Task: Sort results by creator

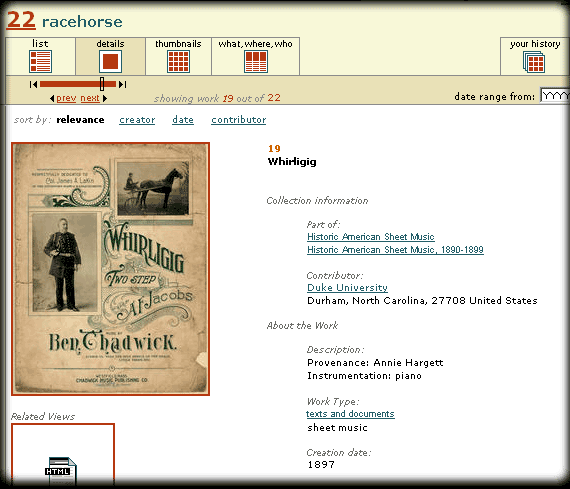Action: pos(137,120)
